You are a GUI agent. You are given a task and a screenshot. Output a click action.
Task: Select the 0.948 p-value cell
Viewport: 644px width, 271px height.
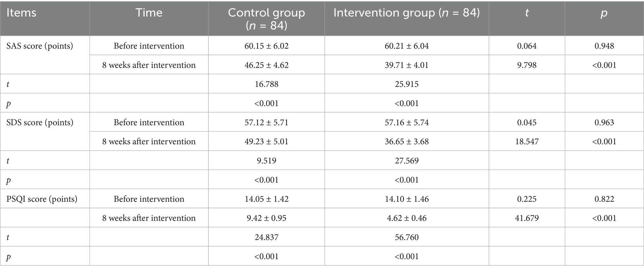(604, 46)
